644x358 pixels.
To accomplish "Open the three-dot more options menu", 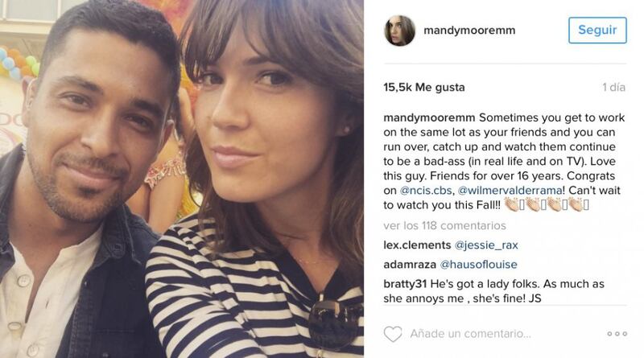I will pos(617,334).
